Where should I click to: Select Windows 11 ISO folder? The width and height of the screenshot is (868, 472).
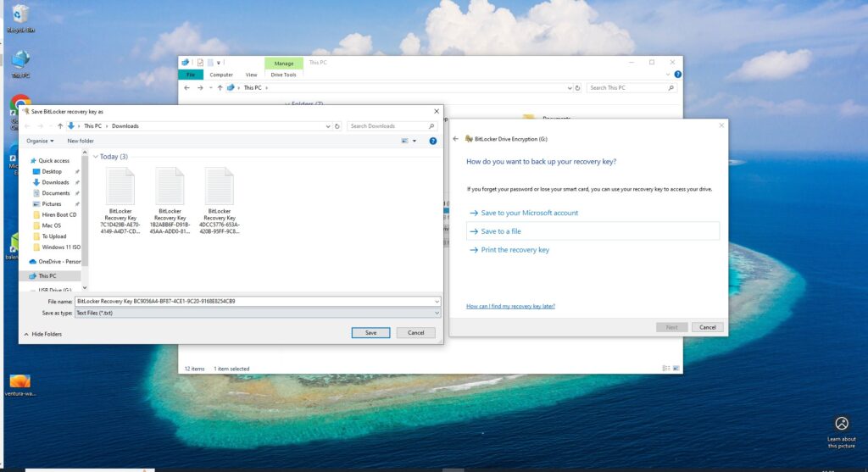[x=57, y=247]
